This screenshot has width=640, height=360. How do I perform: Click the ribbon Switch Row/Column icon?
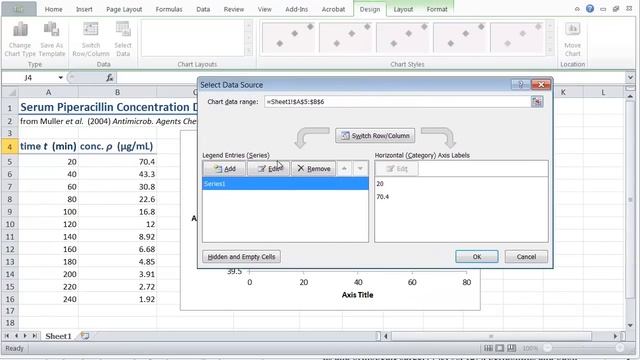coord(91,30)
